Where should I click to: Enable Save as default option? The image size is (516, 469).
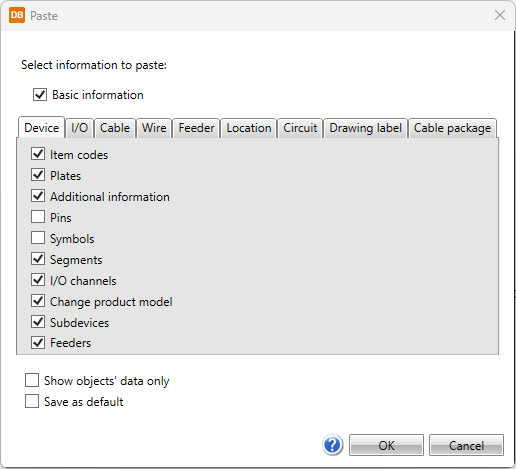click(32, 401)
